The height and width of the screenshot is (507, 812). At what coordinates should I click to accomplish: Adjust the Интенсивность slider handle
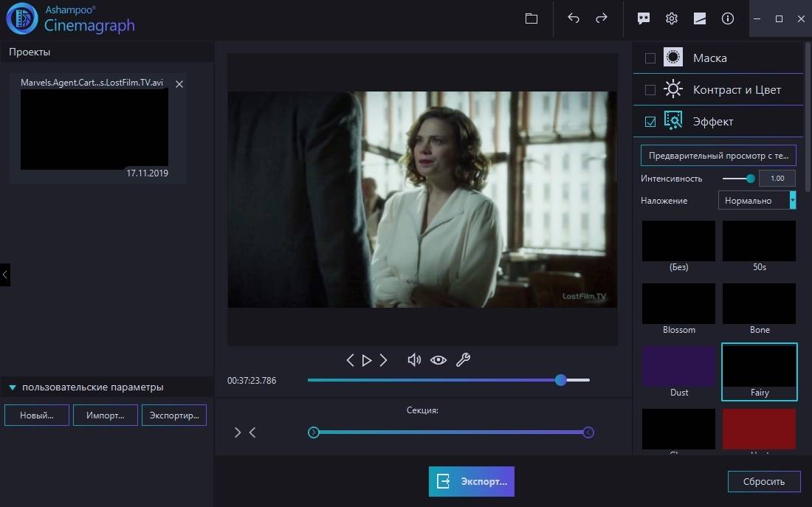751,179
